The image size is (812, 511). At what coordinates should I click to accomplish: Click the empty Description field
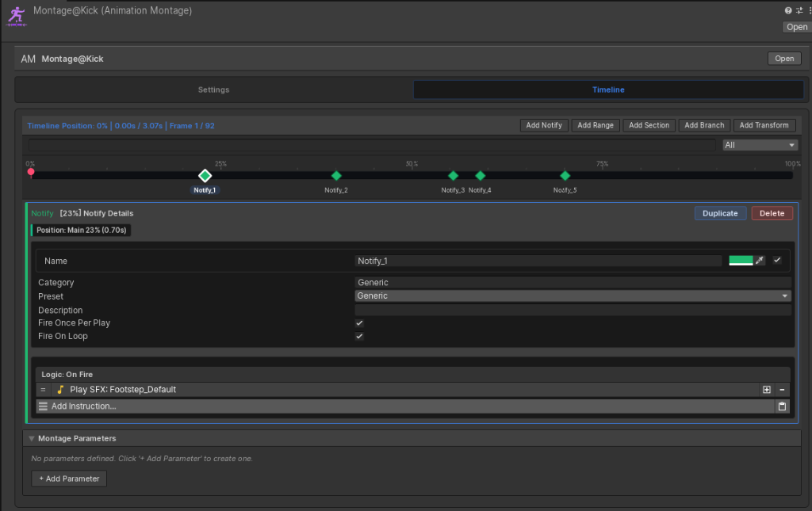click(x=573, y=311)
